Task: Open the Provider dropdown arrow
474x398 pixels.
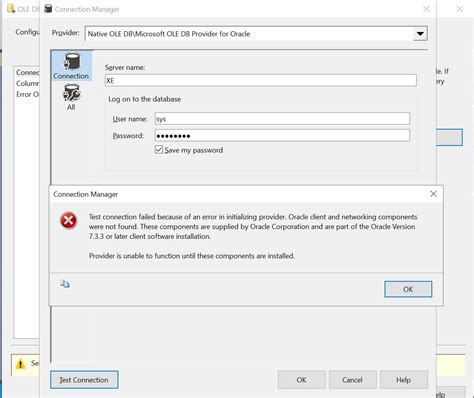Action: (420, 34)
